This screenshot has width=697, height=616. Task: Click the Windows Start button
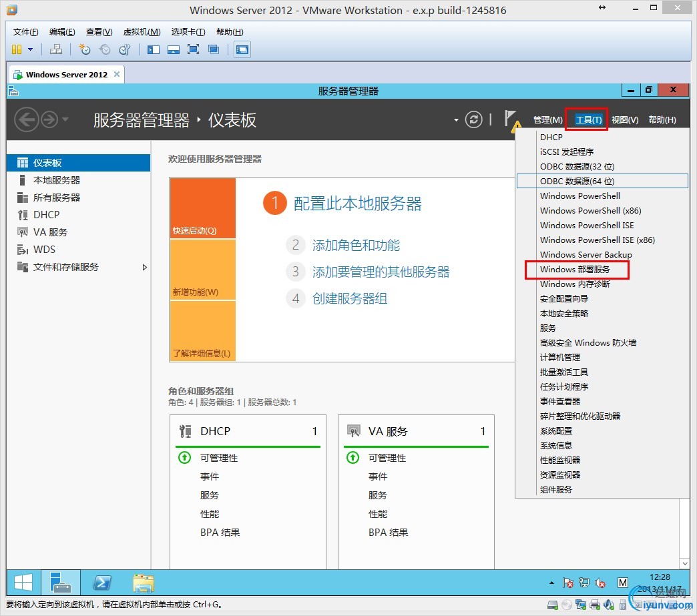tap(23, 583)
